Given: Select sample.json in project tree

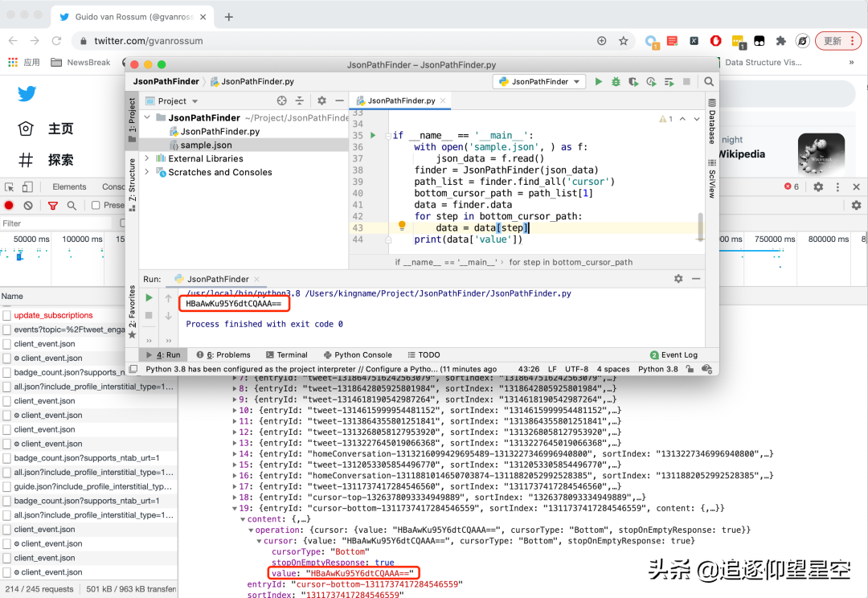Looking at the screenshot, I should (244, 145).
